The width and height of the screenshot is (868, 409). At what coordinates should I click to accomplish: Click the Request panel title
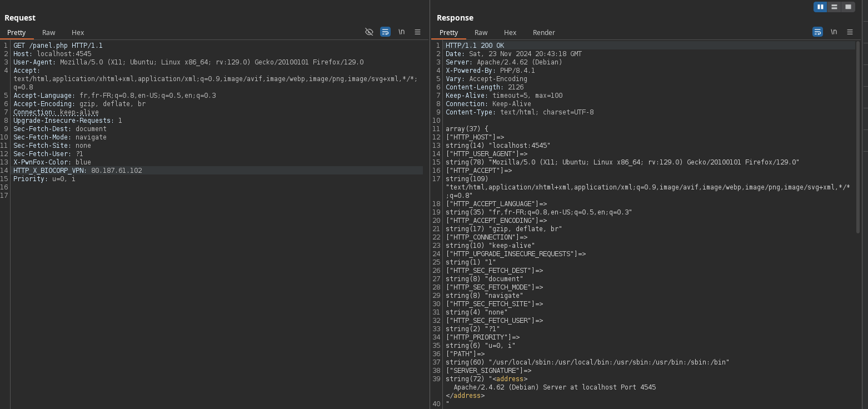[x=20, y=18]
